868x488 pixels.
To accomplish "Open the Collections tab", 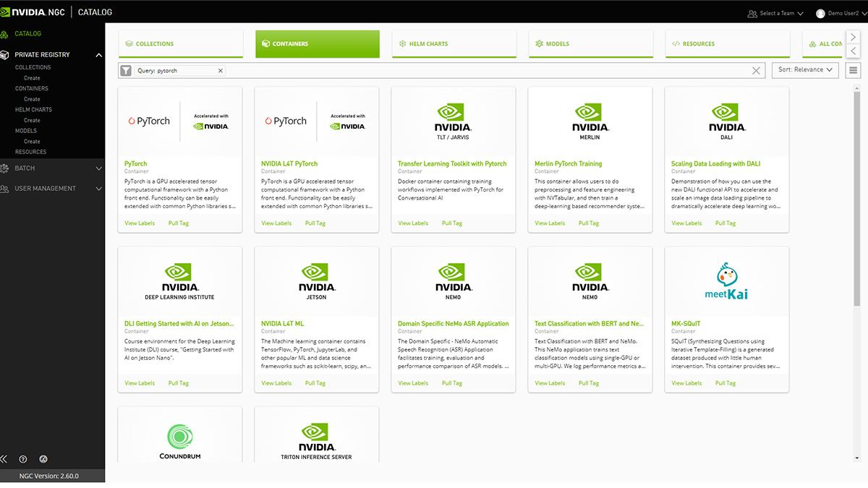I will 180,43.
